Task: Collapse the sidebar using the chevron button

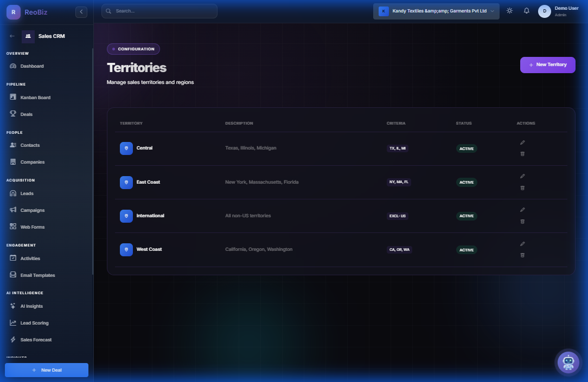Action: 81,11
